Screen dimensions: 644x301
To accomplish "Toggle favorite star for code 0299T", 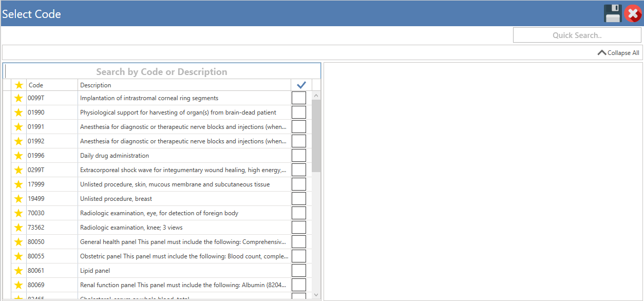I will tap(19, 170).
